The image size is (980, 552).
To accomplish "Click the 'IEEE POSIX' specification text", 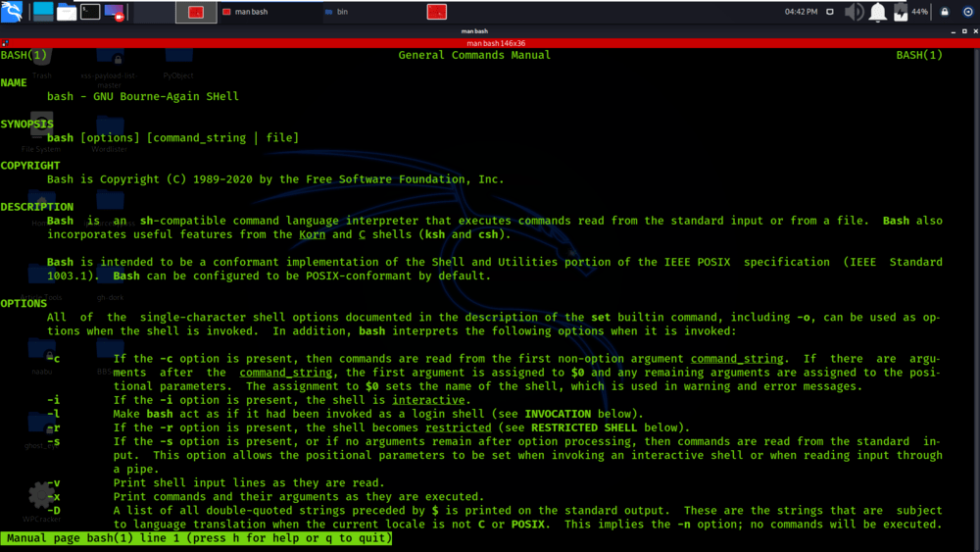I will [x=697, y=262].
